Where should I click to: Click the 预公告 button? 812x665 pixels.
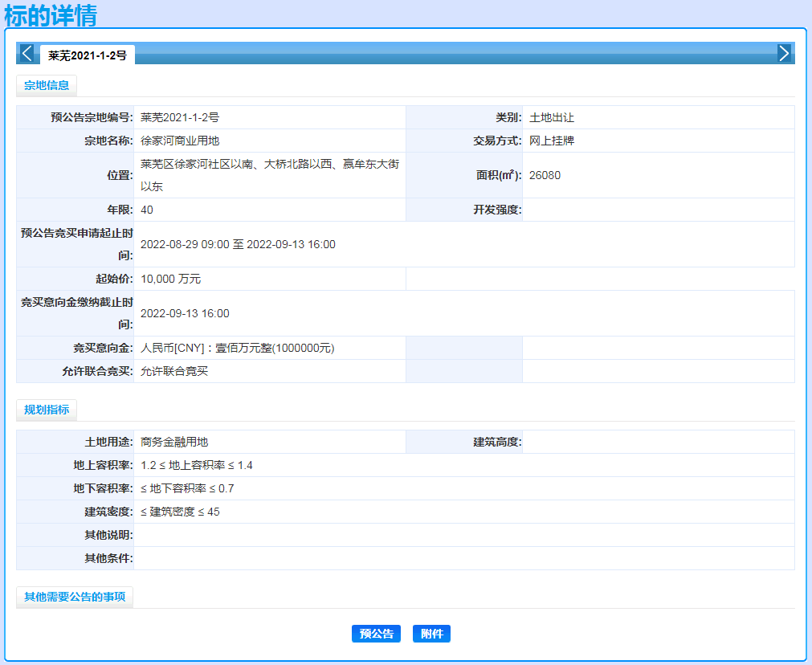pyautogui.click(x=377, y=634)
